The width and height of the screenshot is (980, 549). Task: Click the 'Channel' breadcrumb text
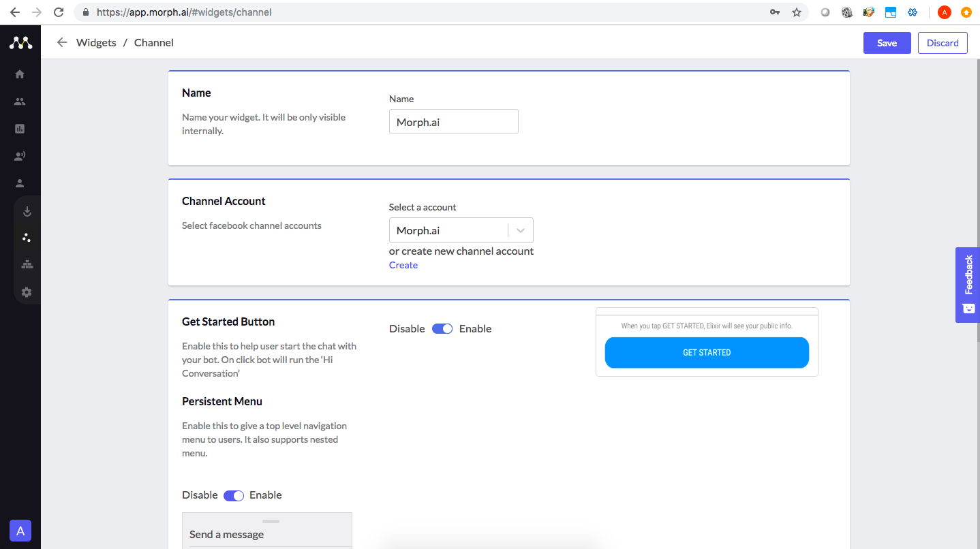(x=154, y=42)
